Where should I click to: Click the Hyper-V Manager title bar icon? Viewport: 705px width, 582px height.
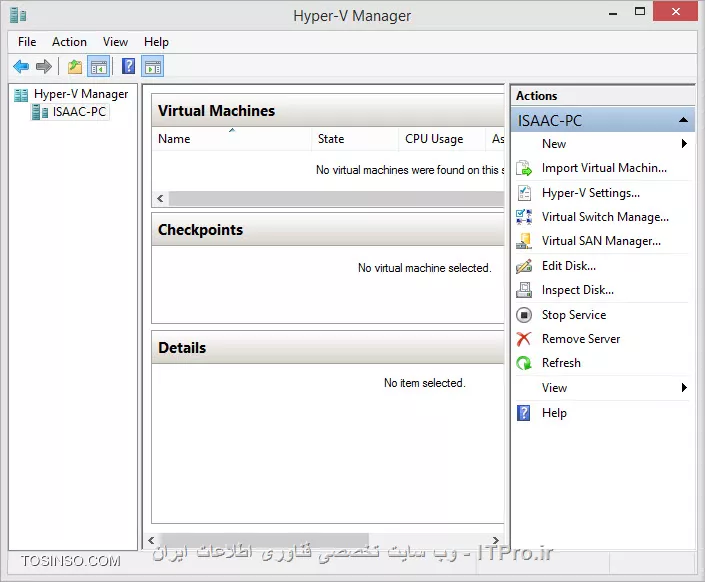[18, 15]
